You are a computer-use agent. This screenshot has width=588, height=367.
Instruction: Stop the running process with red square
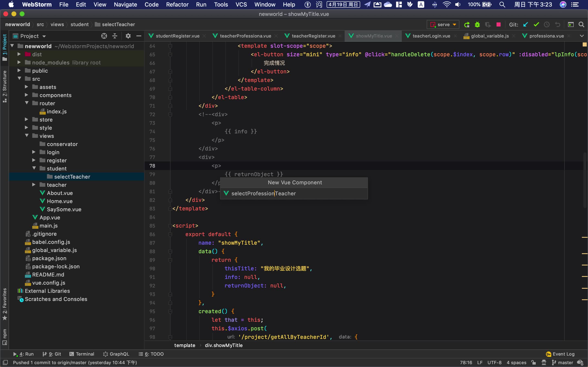tap(498, 24)
